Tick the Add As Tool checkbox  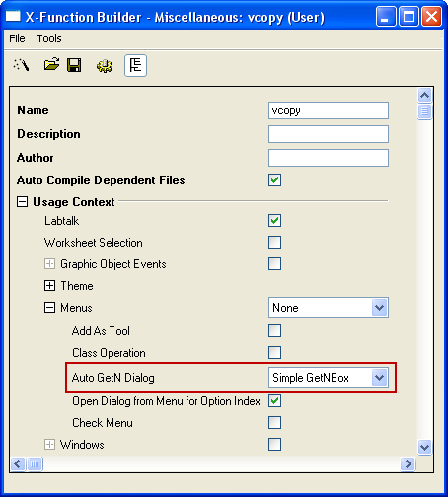click(274, 331)
